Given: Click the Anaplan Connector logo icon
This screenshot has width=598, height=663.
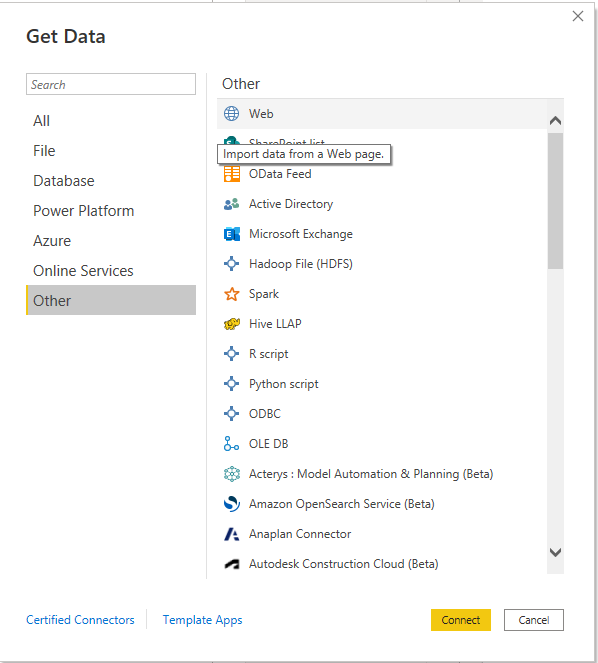Looking at the screenshot, I should 231,534.
